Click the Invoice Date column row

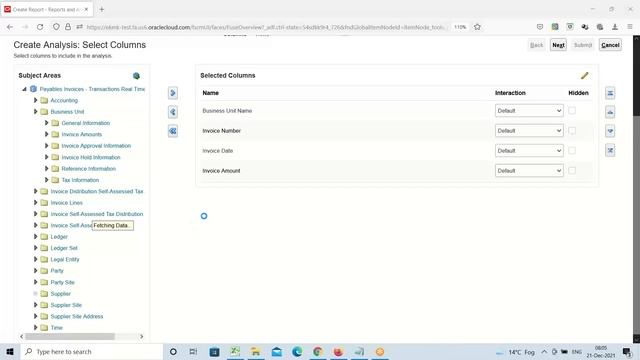(x=396, y=151)
